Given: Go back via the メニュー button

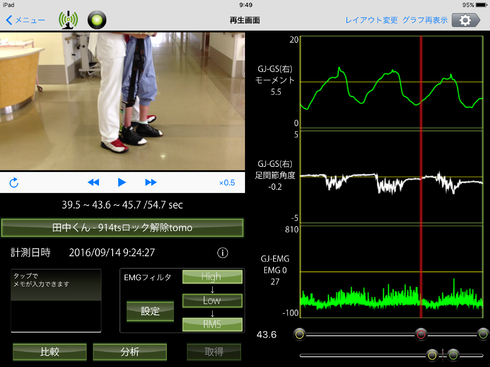Looking at the screenshot, I should point(25,20).
